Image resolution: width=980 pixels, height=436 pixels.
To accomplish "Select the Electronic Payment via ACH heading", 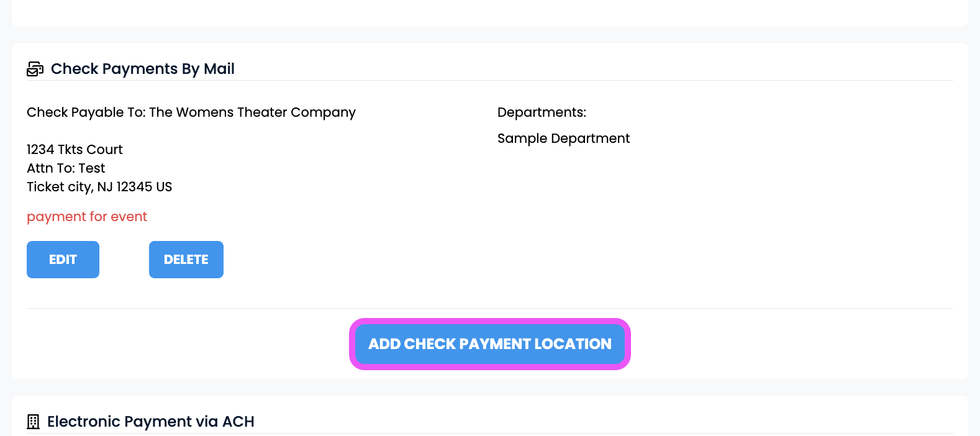I will (151, 422).
